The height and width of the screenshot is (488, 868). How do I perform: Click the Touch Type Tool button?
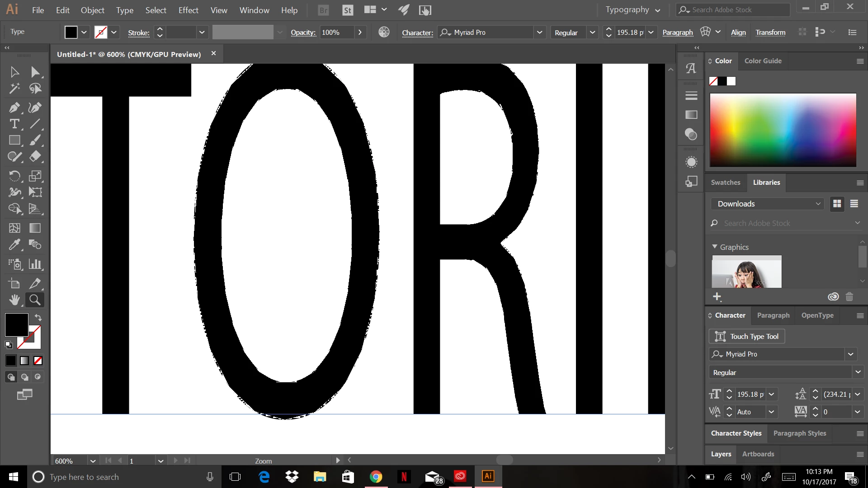[x=747, y=336]
